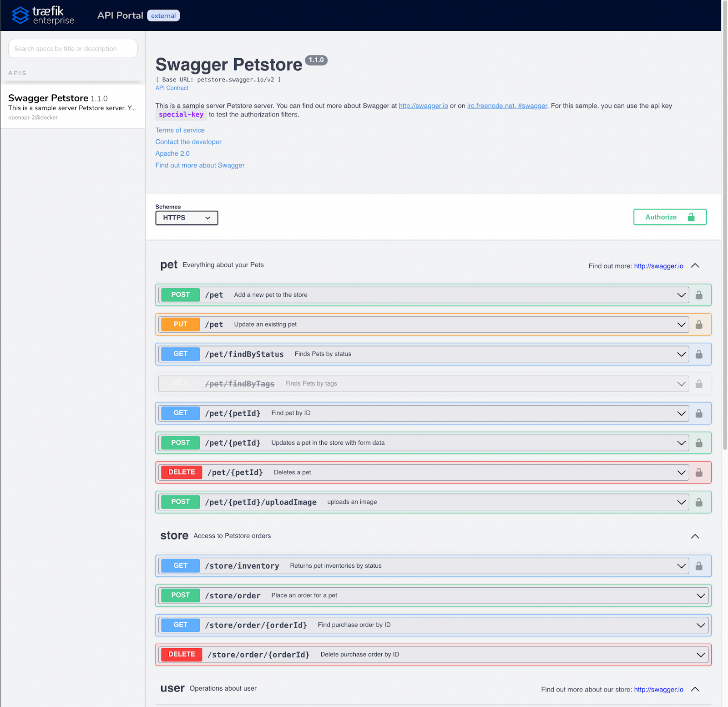Open the irc.freenode.net, #swagger link
This screenshot has height=707, width=728.
pos(507,106)
